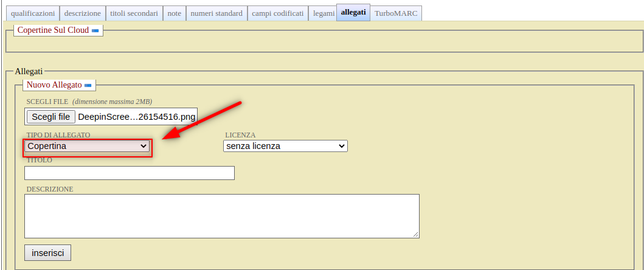Image resolution: width=644 pixels, height=270 pixels.
Task: Grab the Descrizione textarea resize handle
Action: coord(416,234)
